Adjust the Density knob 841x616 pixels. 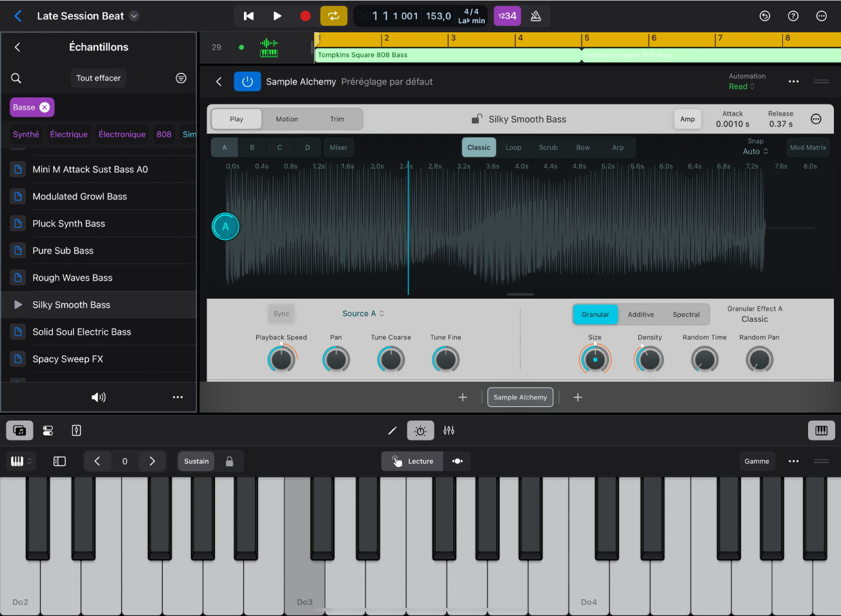point(649,359)
